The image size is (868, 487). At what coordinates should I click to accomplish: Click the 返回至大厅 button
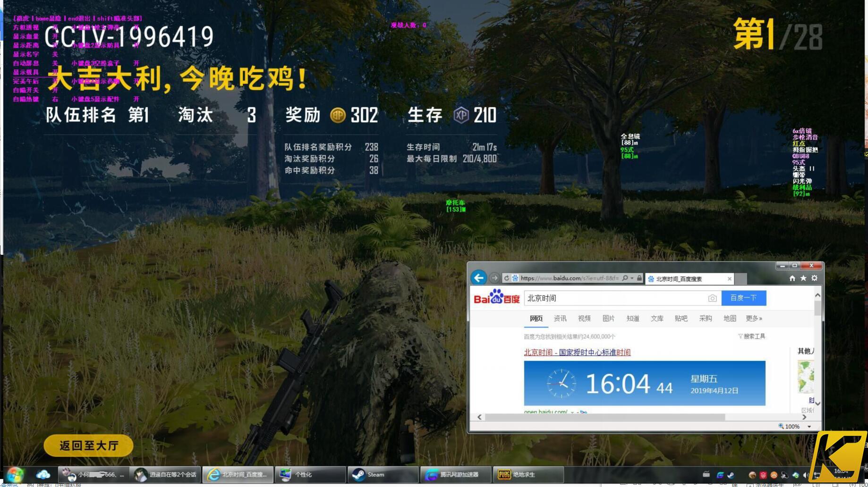[x=89, y=445]
